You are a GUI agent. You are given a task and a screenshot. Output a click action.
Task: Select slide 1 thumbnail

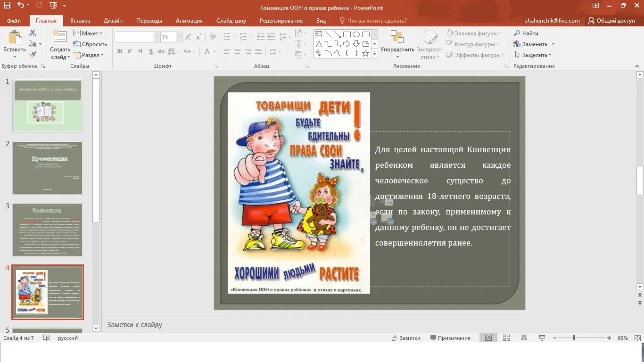tap(48, 106)
